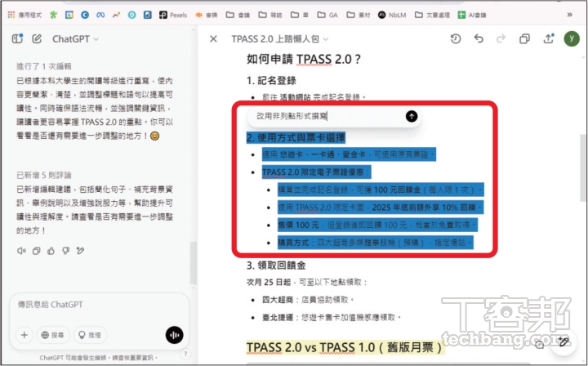Open the Meta infinity bookmark icon
Screen dimensions: 588x366
point(100,15)
